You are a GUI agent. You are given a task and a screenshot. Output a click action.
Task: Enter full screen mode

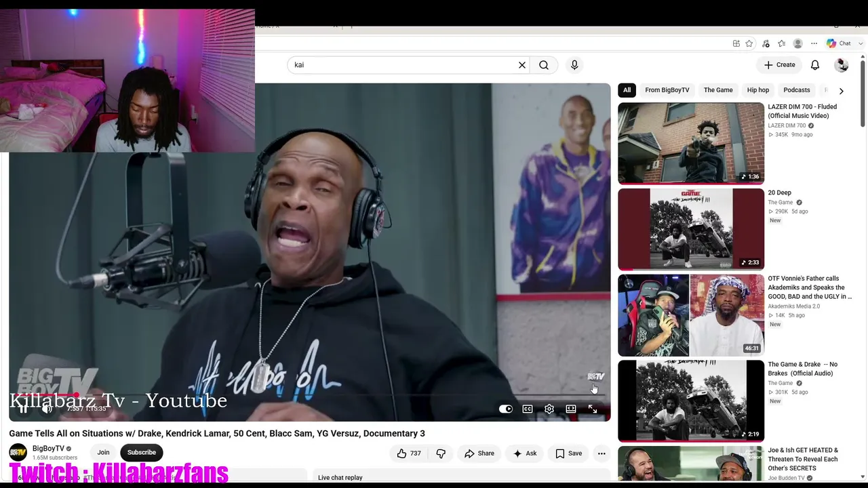[593, 409]
